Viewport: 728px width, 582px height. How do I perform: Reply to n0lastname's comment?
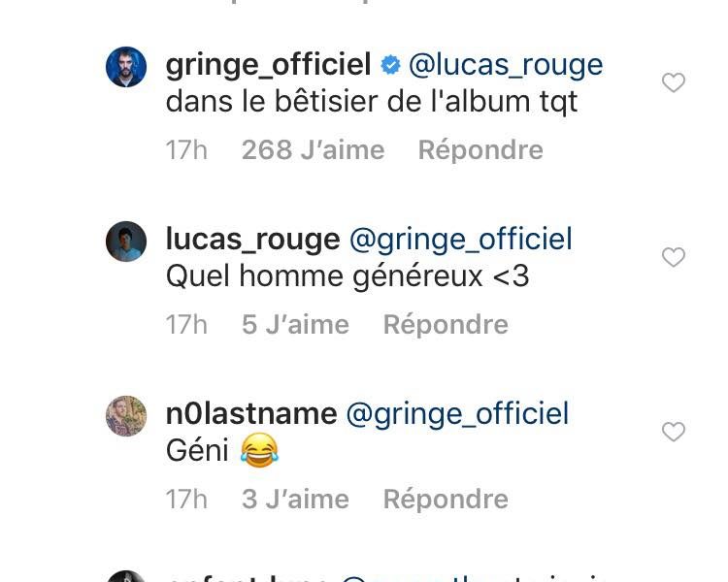pyautogui.click(x=446, y=499)
